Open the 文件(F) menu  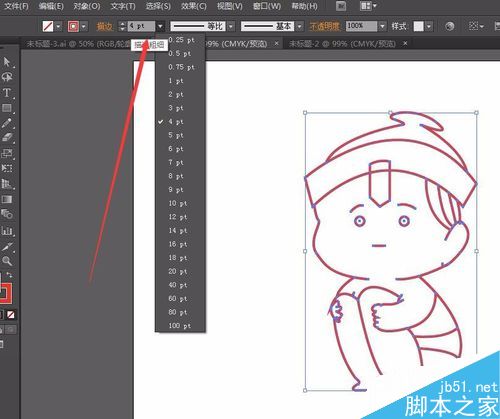tap(16, 6)
